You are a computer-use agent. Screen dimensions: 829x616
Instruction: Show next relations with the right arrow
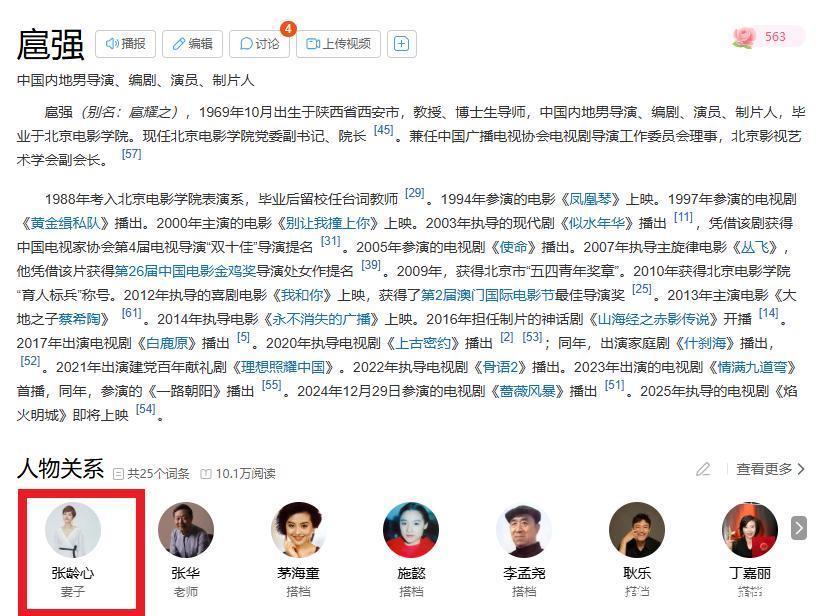pyautogui.click(x=799, y=528)
